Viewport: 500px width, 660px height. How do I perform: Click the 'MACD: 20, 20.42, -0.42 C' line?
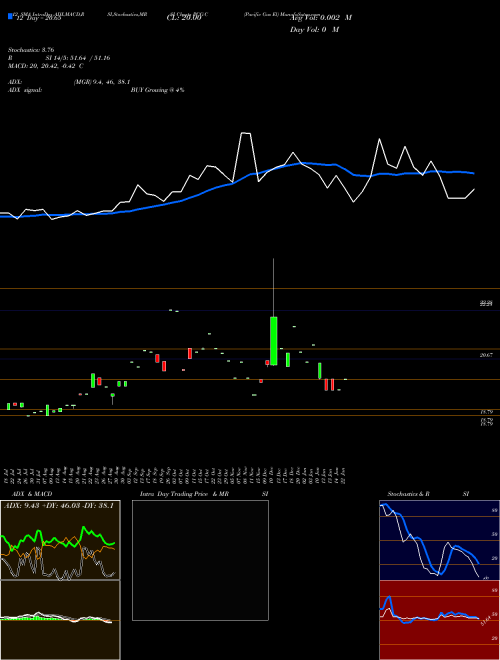tap(45, 66)
